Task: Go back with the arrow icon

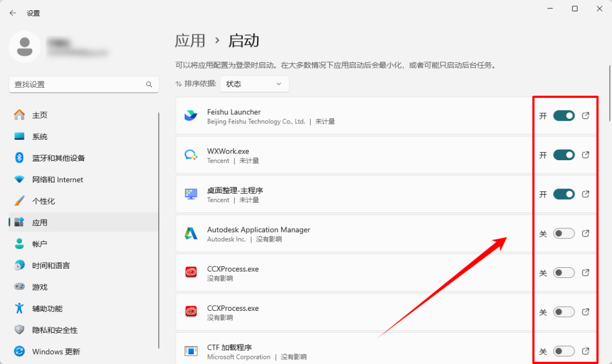Action: pos(13,13)
